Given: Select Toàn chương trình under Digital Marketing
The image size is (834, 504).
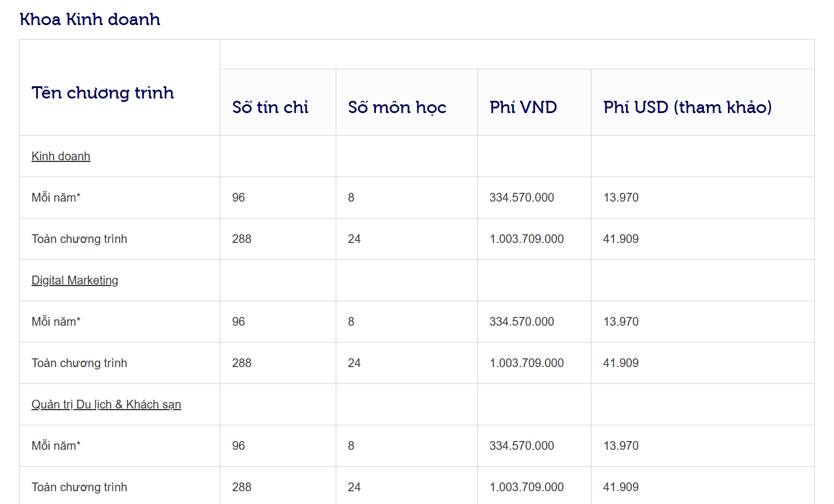Looking at the screenshot, I should coord(79,363).
